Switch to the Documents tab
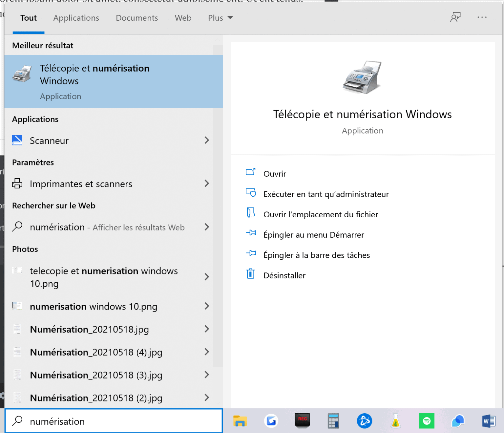 [x=137, y=18]
